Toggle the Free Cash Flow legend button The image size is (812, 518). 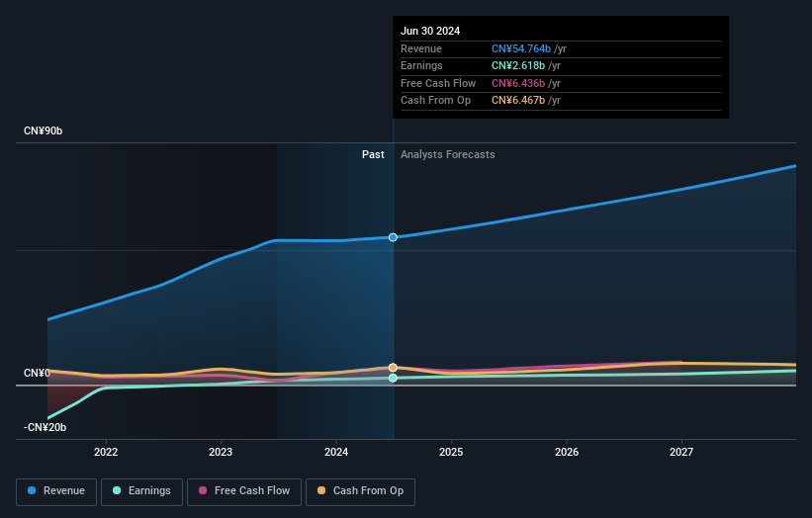(244, 491)
